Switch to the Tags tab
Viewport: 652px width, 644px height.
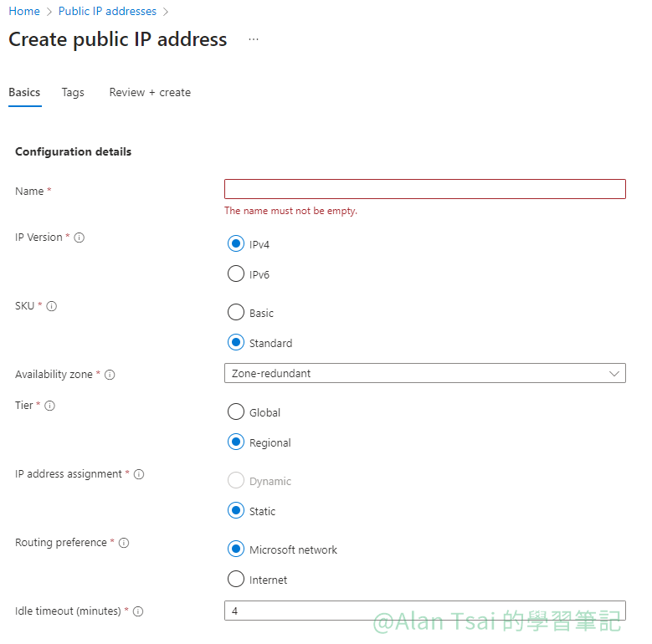click(x=73, y=93)
